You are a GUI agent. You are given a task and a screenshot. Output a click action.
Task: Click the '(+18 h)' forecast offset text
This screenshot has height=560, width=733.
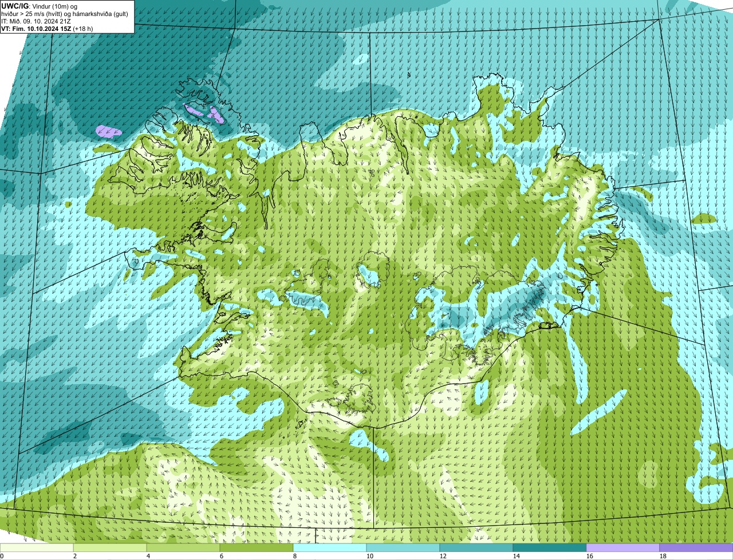[83, 29]
